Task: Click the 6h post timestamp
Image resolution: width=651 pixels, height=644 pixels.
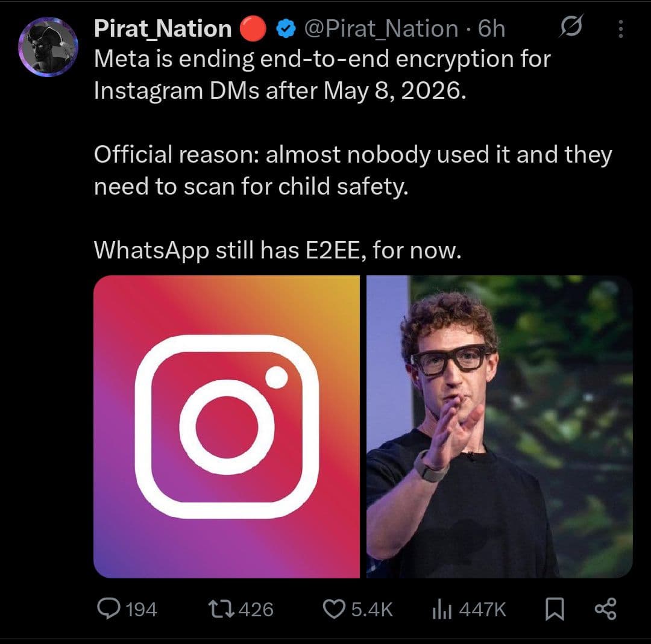Action: (x=491, y=29)
